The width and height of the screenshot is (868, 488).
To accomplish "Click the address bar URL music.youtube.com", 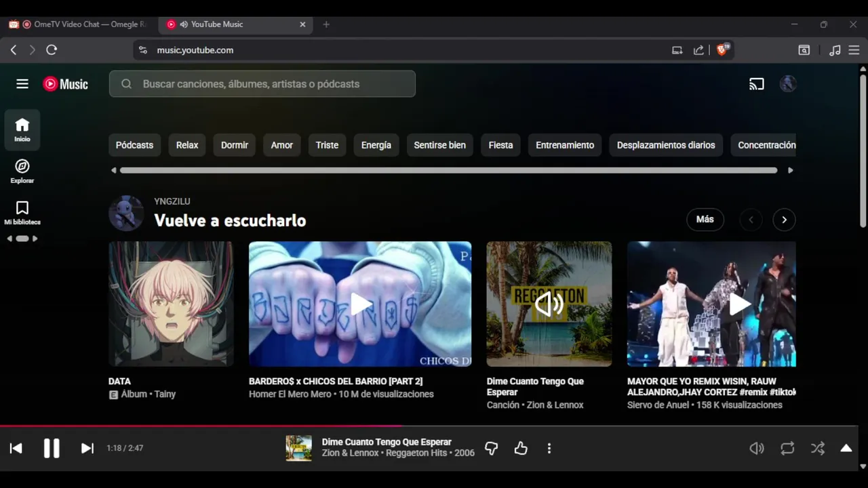I will [195, 50].
